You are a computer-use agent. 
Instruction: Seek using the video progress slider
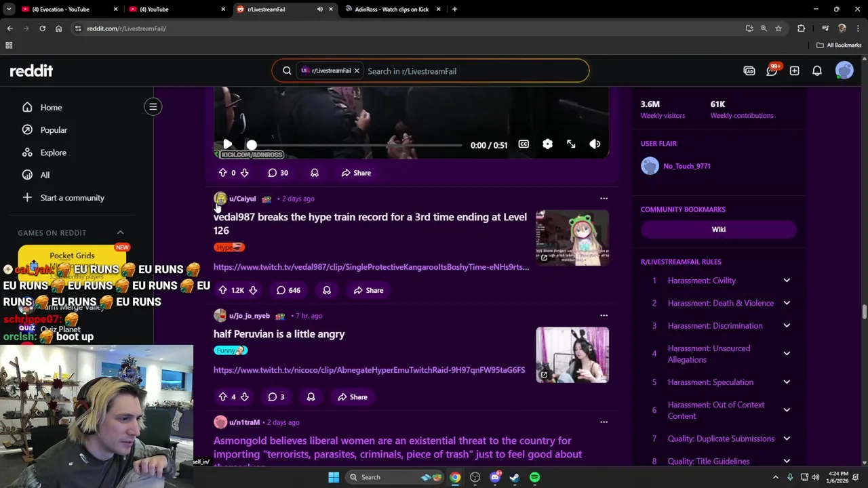[x=356, y=145]
